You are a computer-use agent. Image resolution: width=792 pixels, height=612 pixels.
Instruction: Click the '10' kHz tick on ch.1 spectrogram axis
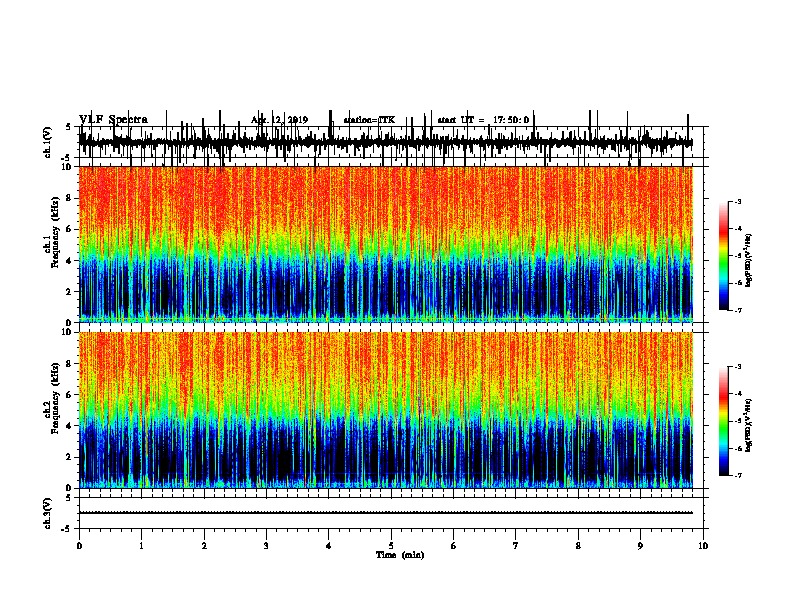(68, 167)
